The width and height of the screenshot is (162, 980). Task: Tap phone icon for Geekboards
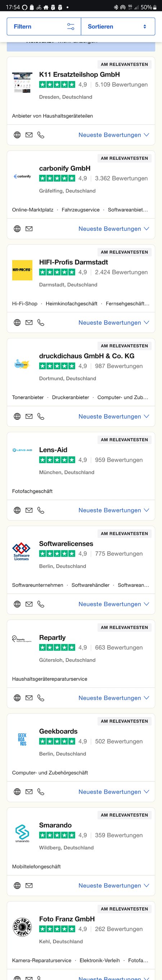41,792
